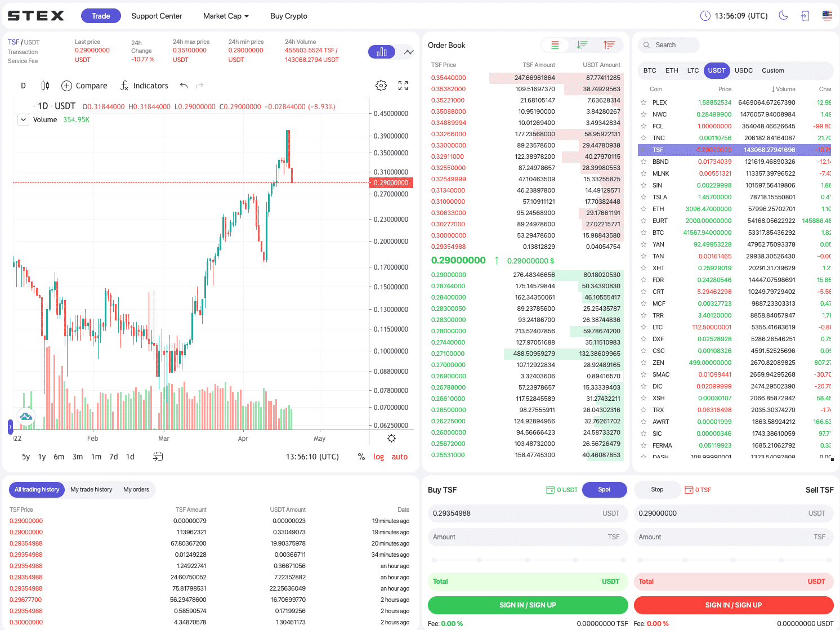Switch to My orders tab
Image resolution: width=840 pixels, height=630 pixels.
pyautogui.click(x=136, y=489)
